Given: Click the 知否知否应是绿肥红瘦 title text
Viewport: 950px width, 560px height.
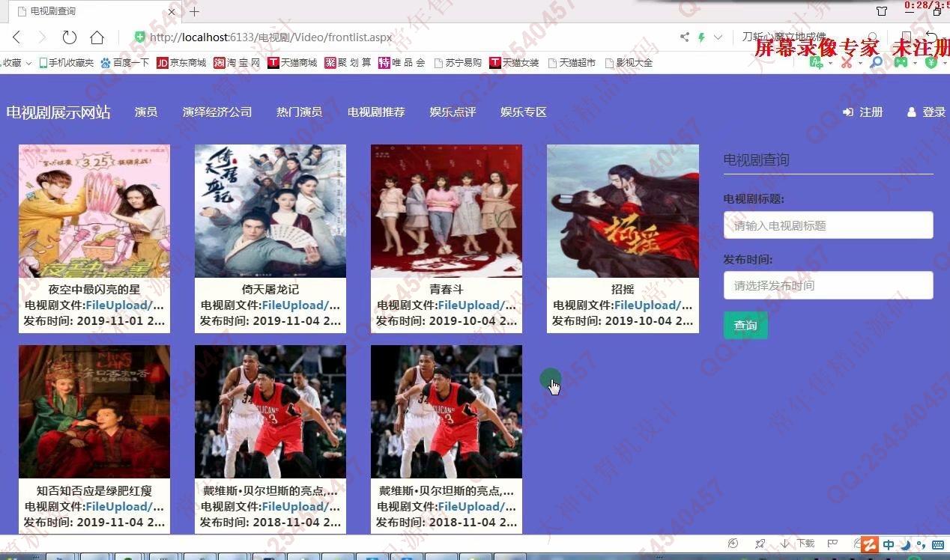Looking at the screenshot, I should 94,491.
